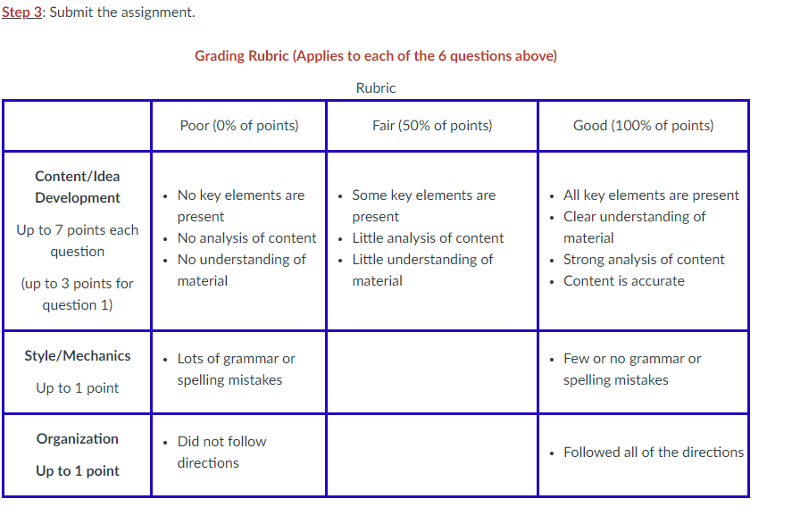Click the underlined "Step 3" text

coord(21,12)
